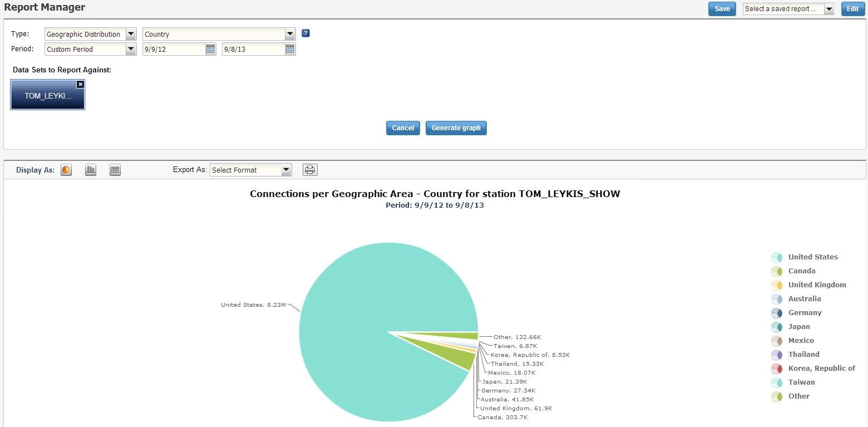This screenshot has width=868, height=427.
Task: Open the Select a saved report dropdown
Action: coord(788,9)
